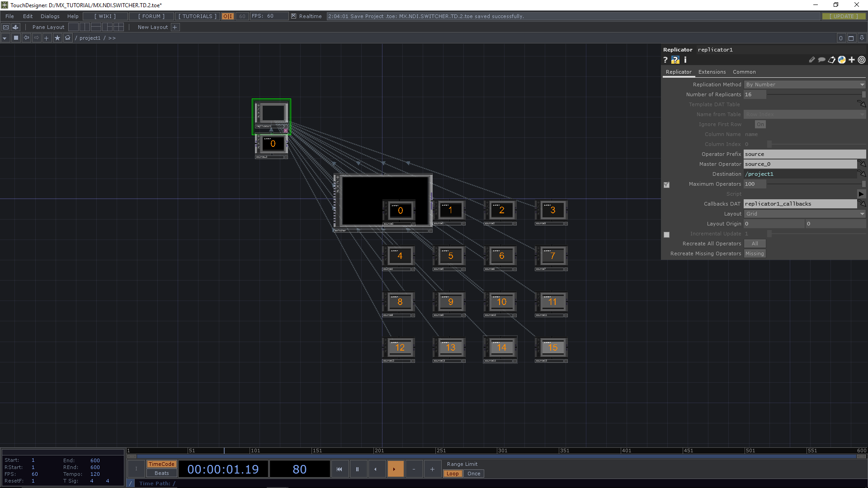Click bookmark star icon in path bar

57,38
